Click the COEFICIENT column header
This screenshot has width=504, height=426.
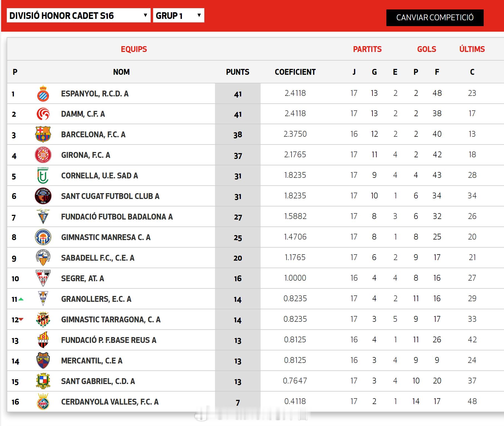(x=295, y=72)
